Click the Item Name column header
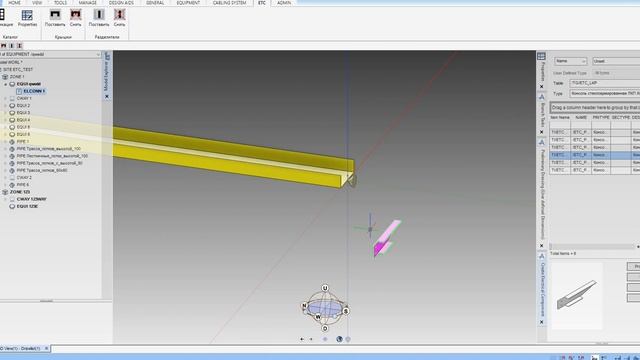The image size is (640, 360). click(x=560, y=118)
